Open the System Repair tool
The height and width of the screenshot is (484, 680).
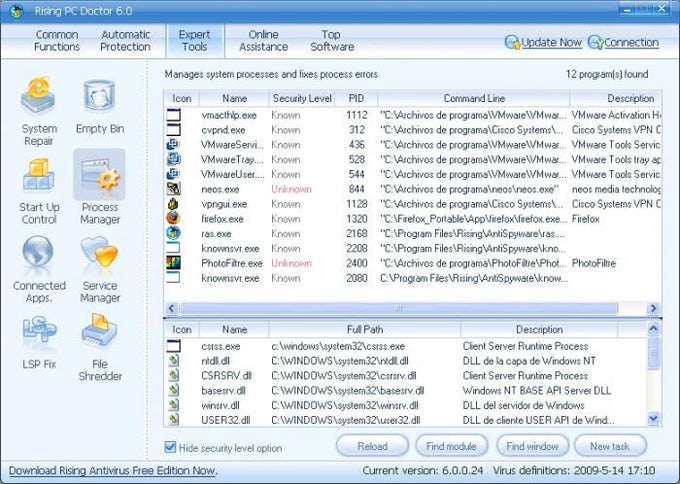(x=38, y=111)
